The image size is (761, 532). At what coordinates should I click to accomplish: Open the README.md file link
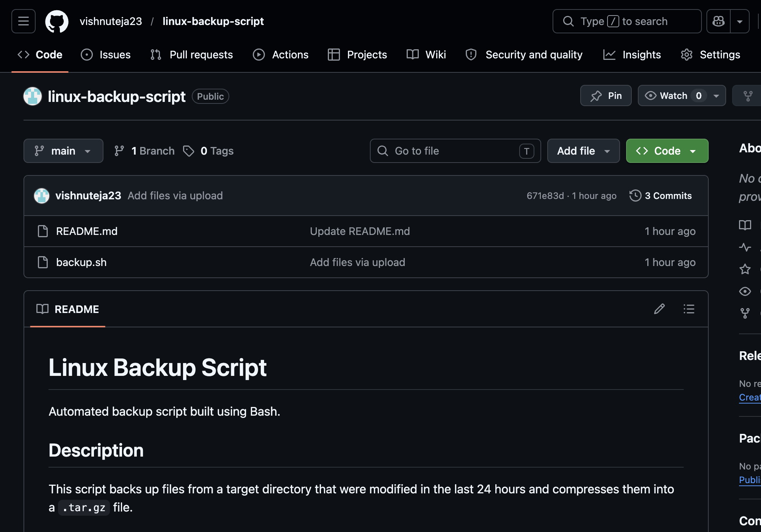click(87, 231)
